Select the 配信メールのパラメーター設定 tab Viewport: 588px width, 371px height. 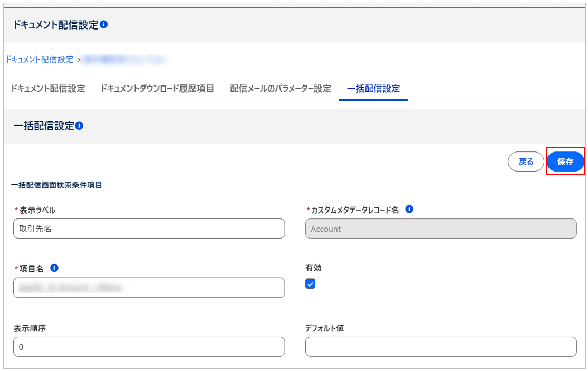281,89
